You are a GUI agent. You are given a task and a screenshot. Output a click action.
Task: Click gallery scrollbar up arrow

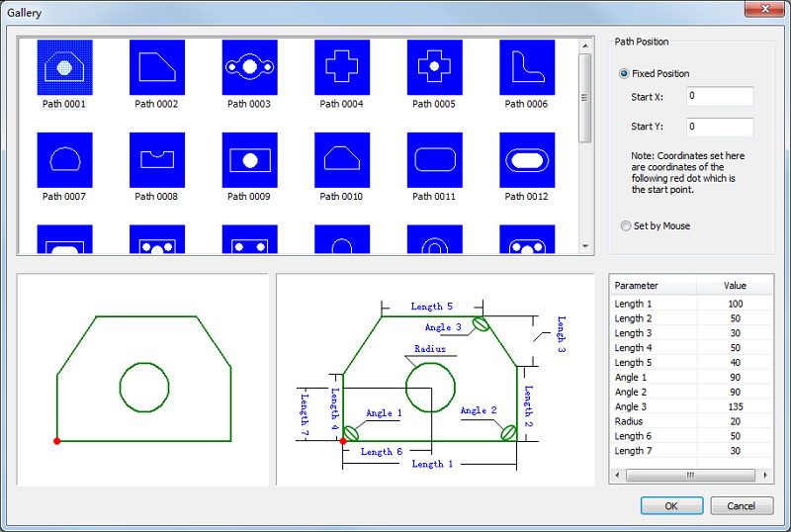click(585, 45)
